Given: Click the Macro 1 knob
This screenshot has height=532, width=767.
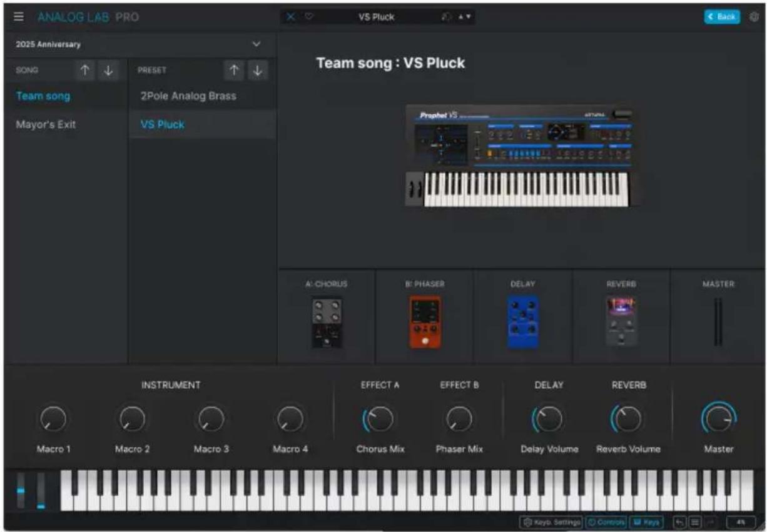Looking at the screenshot, I should tap(53, 418).
